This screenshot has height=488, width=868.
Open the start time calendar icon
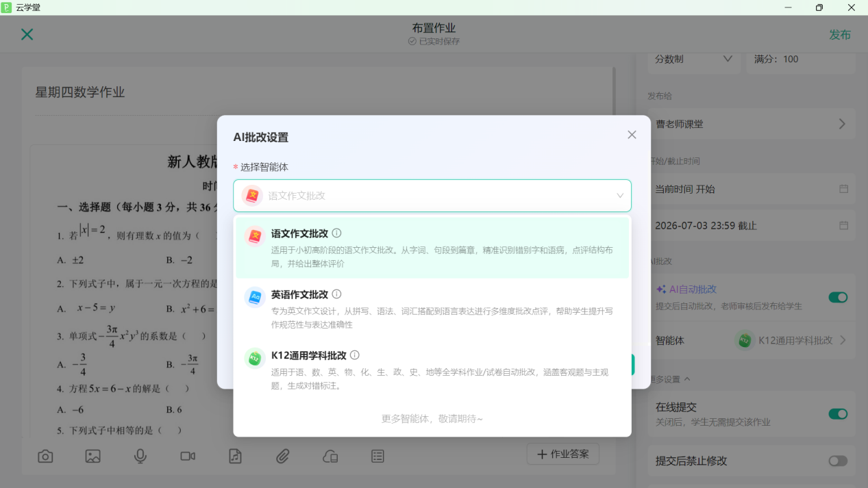(x=844, y=189)
